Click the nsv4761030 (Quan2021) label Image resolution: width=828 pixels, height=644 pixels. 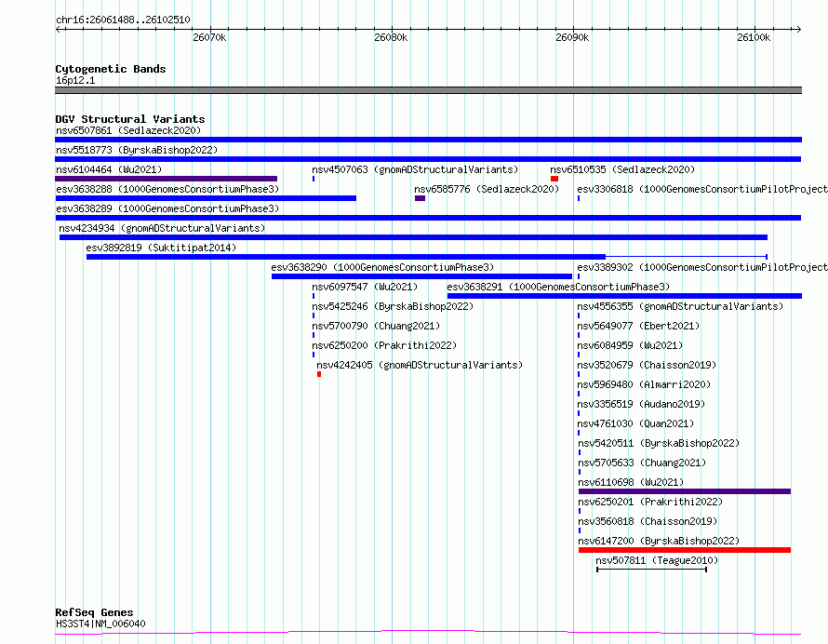click(x=635, y=423)
